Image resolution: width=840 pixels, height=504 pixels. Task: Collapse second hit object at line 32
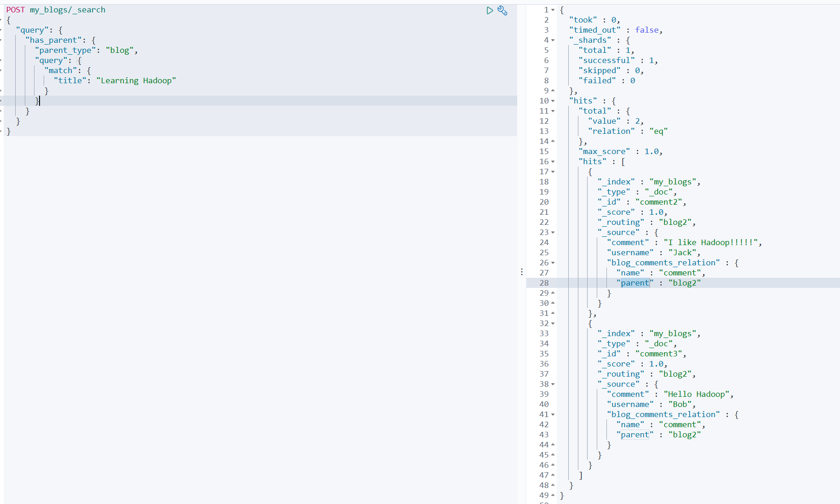click(x=553, y=323)
